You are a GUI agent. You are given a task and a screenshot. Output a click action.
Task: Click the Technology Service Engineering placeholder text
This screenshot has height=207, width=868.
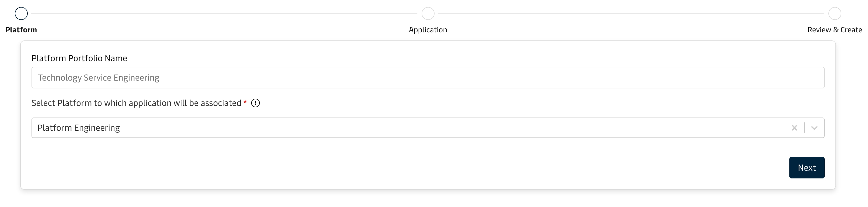pos(98,78)
